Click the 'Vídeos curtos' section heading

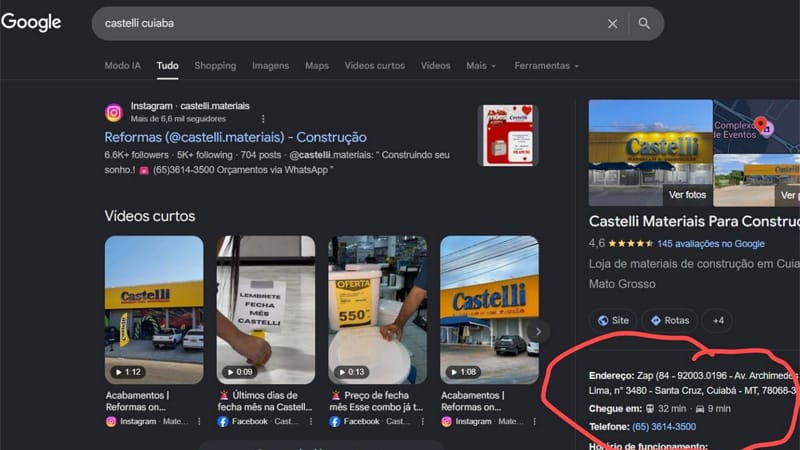click(150, 216)
